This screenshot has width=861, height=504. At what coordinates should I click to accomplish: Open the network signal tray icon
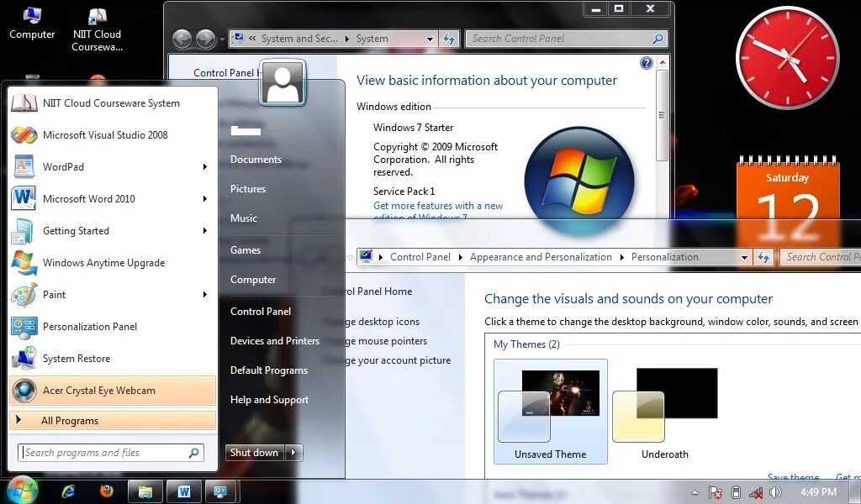coord(756,492)
